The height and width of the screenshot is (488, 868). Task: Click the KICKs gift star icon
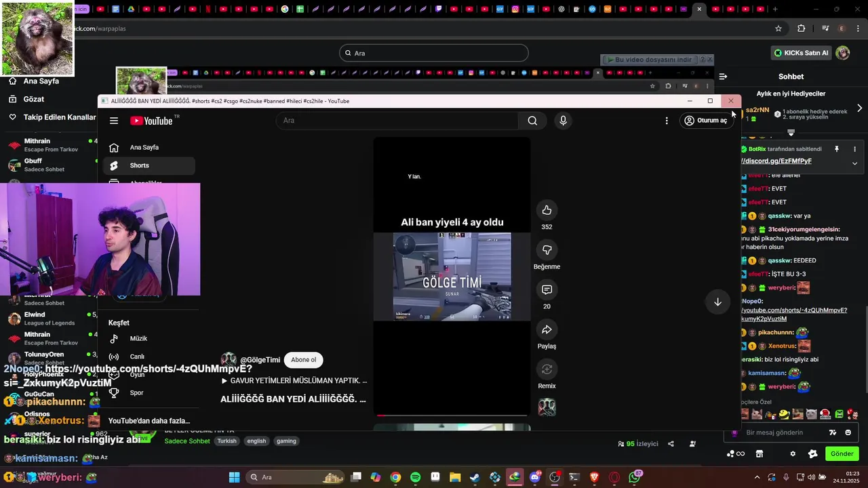812,454
